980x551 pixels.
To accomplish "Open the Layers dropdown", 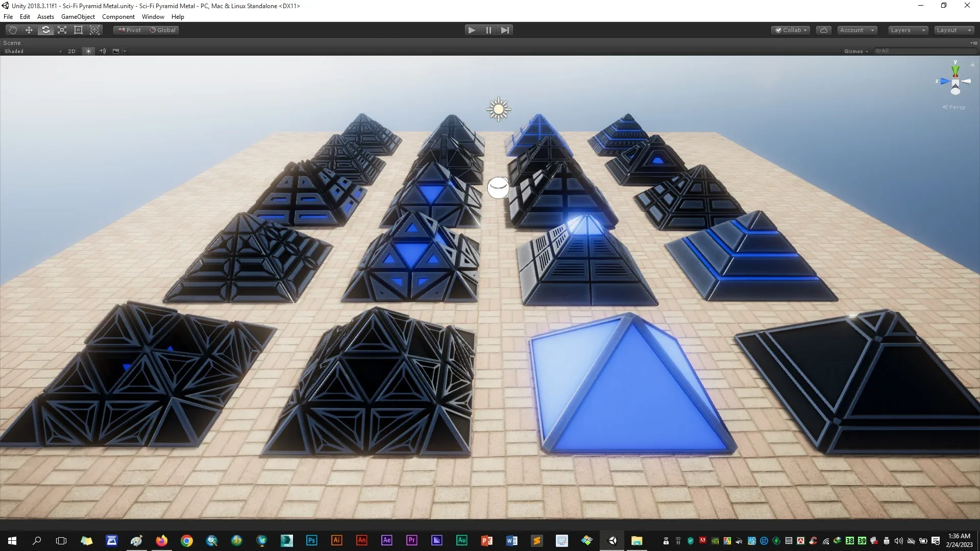I will pyautogui.click(x=908, y=30).
